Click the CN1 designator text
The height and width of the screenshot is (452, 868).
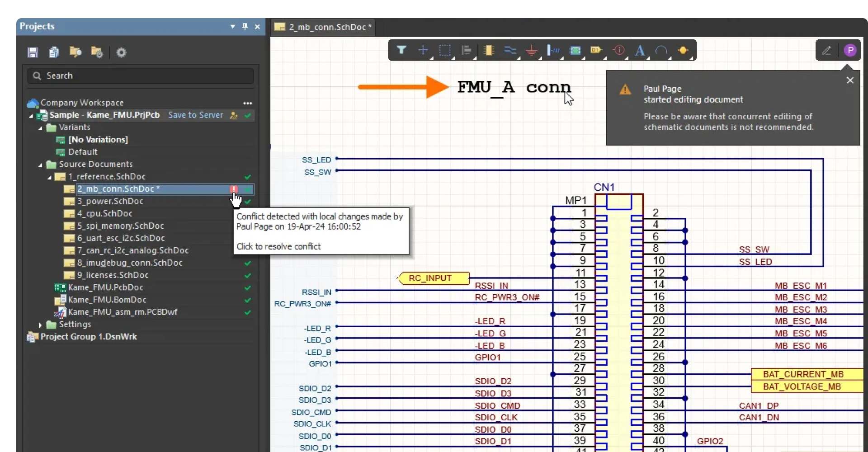604,187
